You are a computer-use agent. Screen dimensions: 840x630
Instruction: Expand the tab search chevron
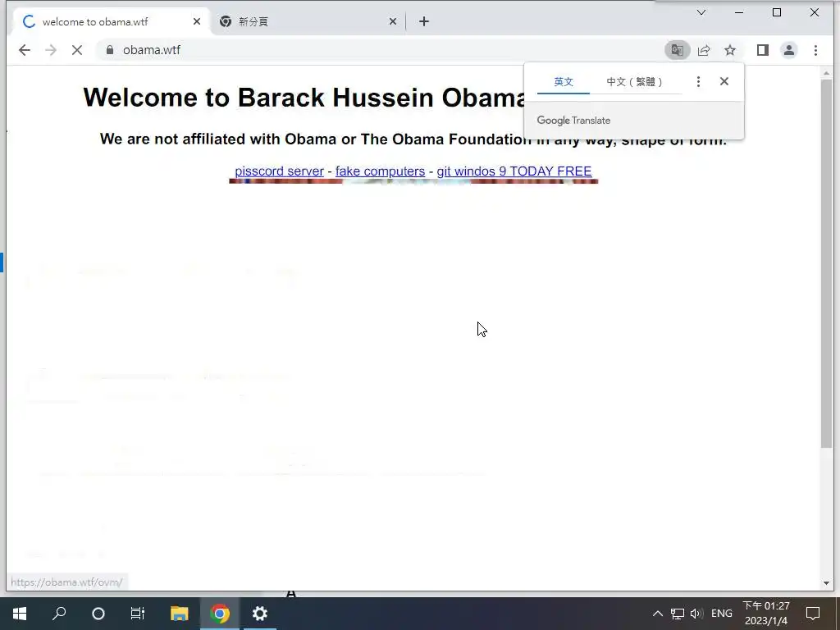[x=701, y=12]
